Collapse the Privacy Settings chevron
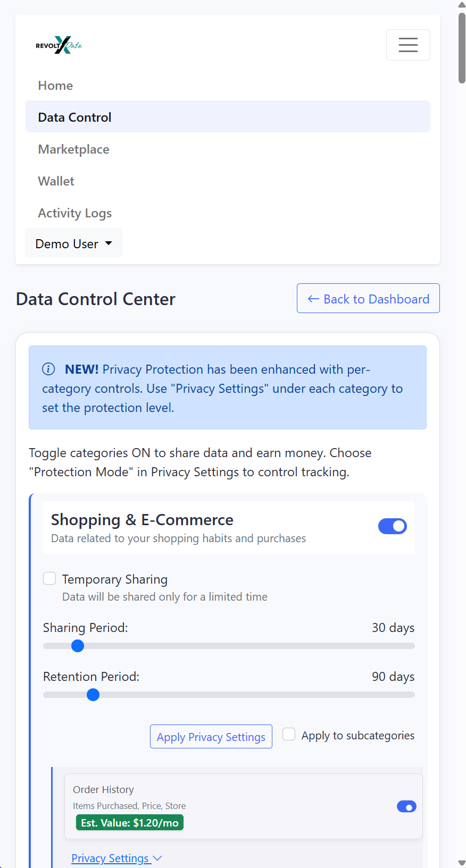This screenshot has height=868, width=466. click(x=157, y=858)
